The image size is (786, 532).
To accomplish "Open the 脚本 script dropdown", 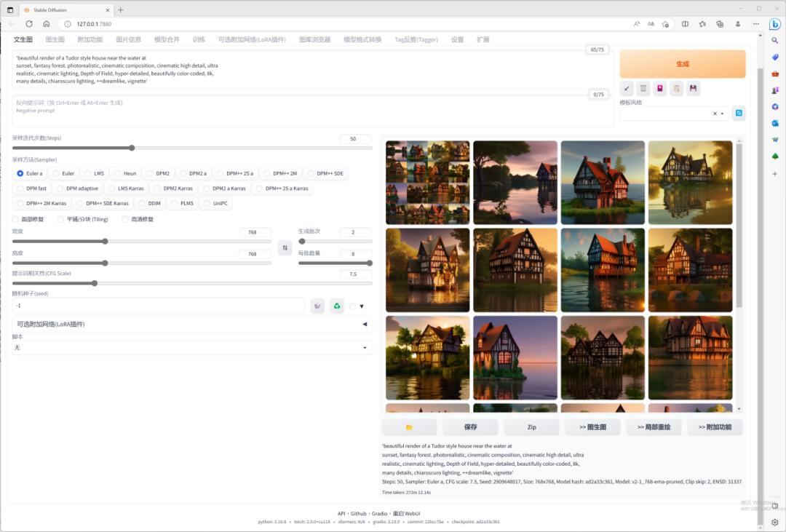I will 192,348.
